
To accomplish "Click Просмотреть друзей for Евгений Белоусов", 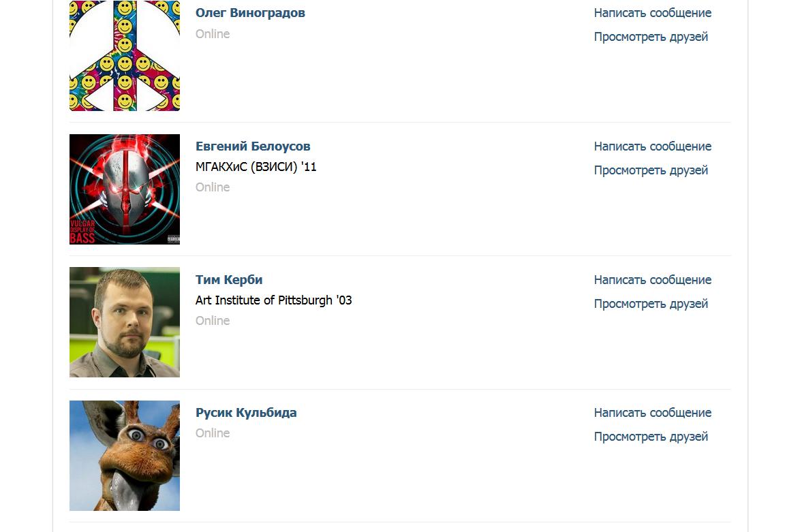I will click(651, 170).
